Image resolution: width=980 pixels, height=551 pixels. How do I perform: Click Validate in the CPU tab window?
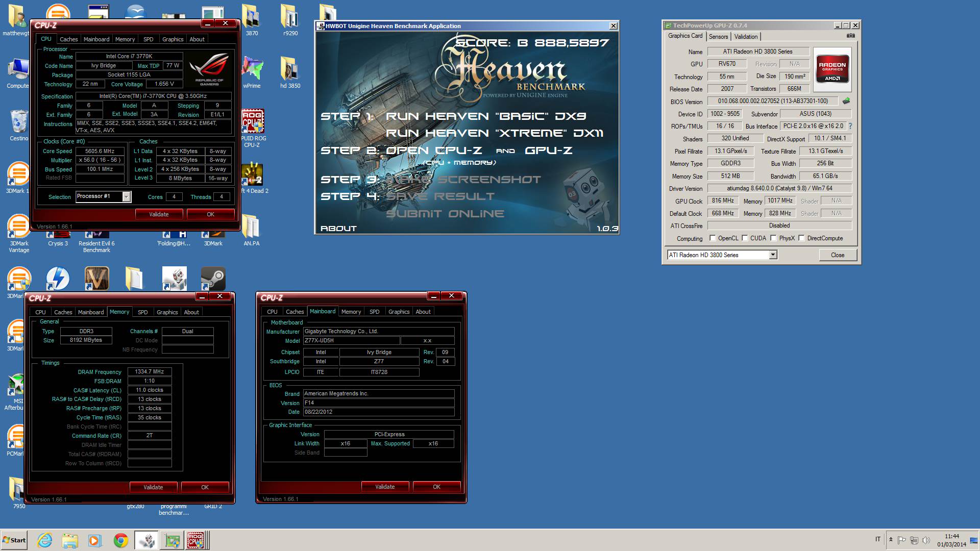coord(159,214)
